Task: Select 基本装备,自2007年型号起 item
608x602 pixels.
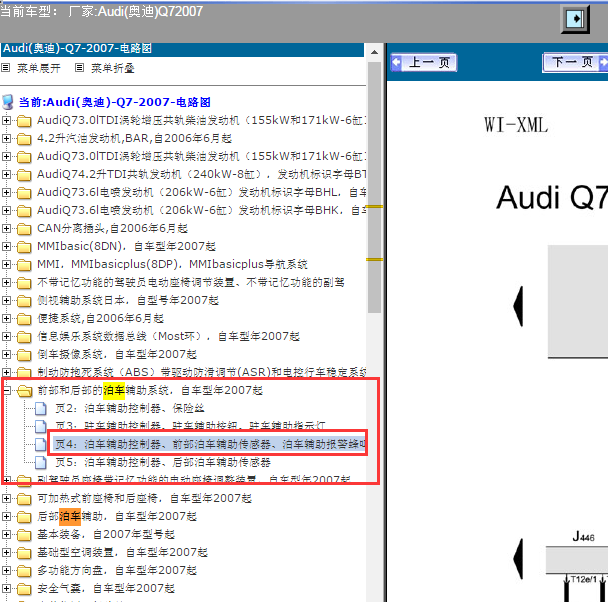Action: coord(106,534)
